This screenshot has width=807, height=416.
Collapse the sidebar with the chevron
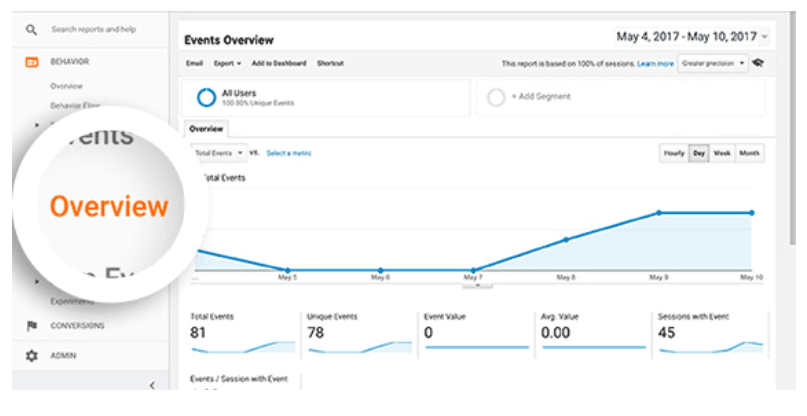pos(152,385)
